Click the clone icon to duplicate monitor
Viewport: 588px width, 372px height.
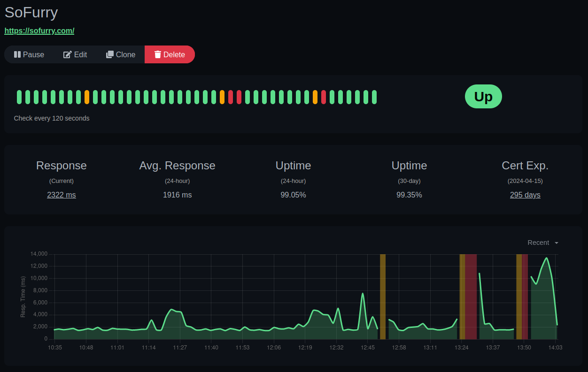coord(110,54)
